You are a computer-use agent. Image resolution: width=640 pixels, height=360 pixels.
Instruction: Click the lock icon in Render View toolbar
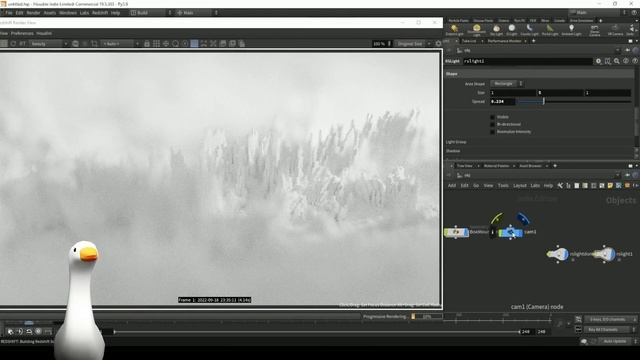click(147, 43)
